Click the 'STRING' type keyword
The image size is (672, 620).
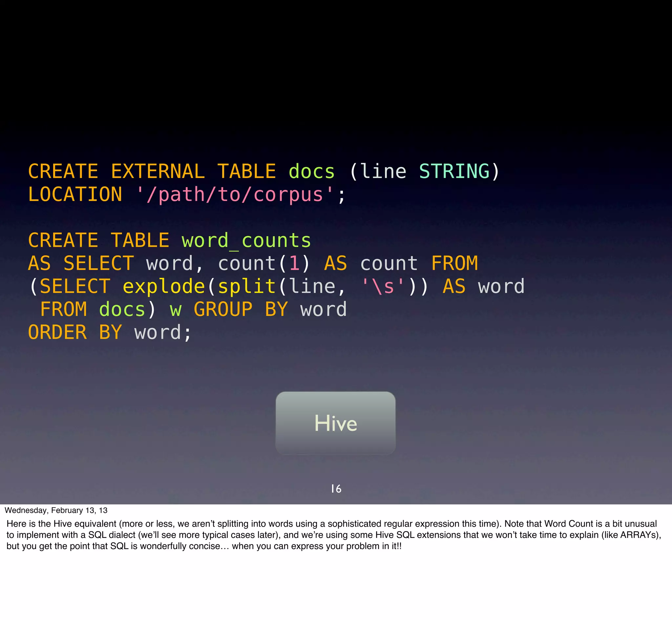454,171
